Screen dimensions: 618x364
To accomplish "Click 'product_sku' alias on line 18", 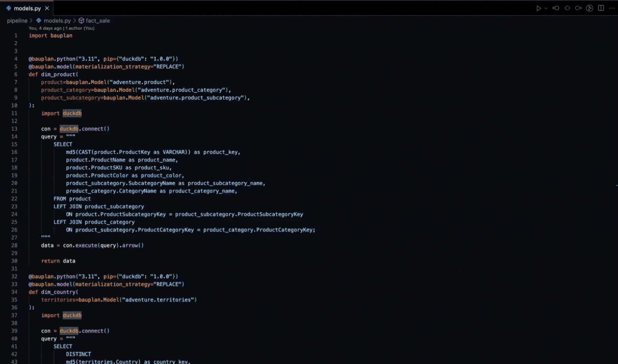I will 152,168.
